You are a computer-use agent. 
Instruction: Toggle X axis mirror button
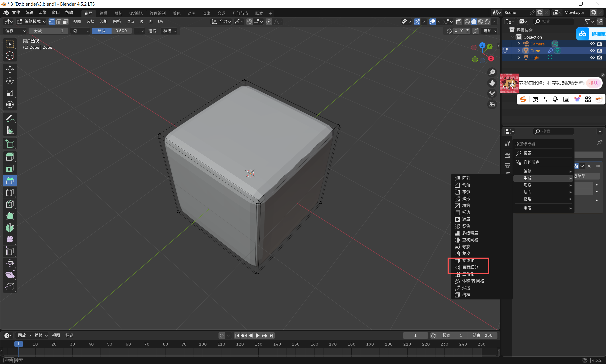click(456, 31)
